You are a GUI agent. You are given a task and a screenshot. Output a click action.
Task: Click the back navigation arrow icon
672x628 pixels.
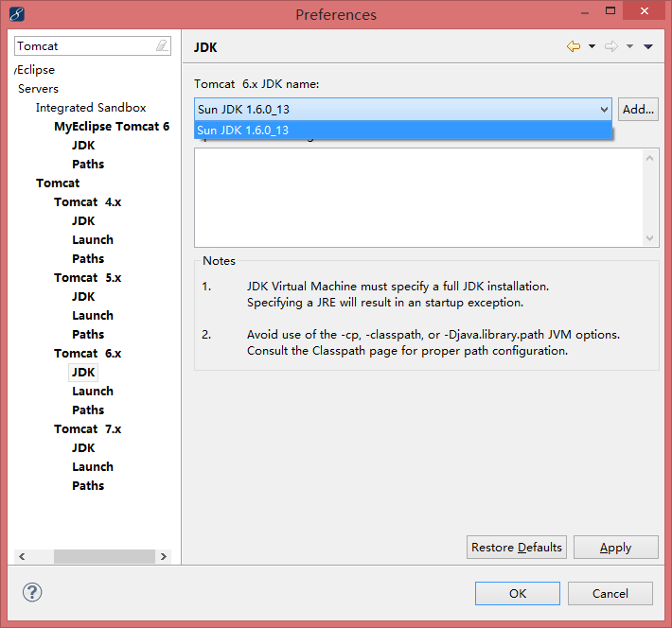click(574, 46)
